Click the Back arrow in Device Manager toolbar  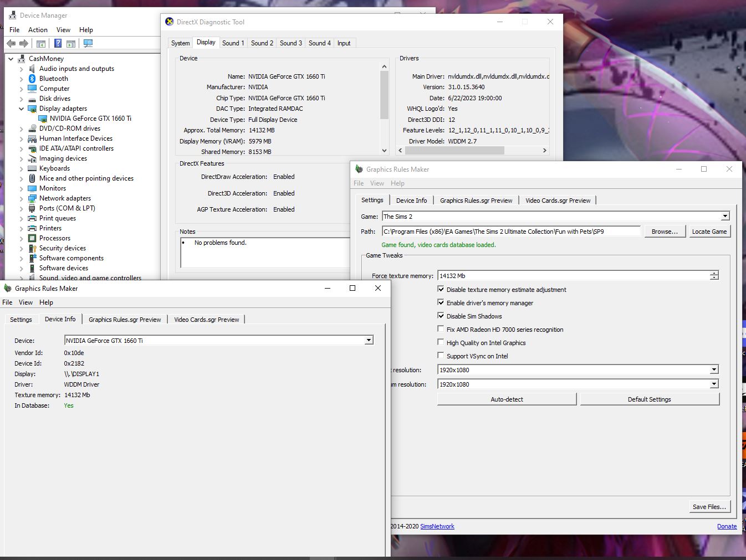click(11, 43)
